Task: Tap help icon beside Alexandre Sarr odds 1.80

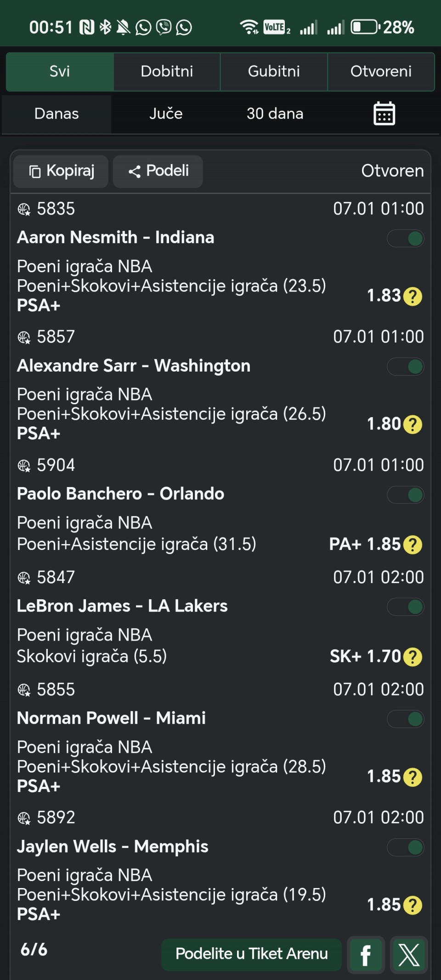Action: click(413, 424)
